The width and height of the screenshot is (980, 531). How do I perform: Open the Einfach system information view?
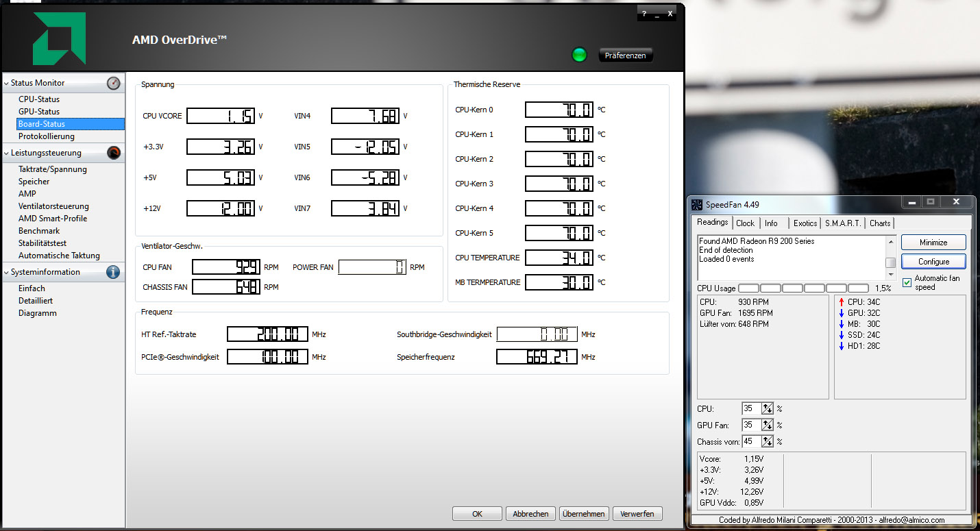[32, 288]
